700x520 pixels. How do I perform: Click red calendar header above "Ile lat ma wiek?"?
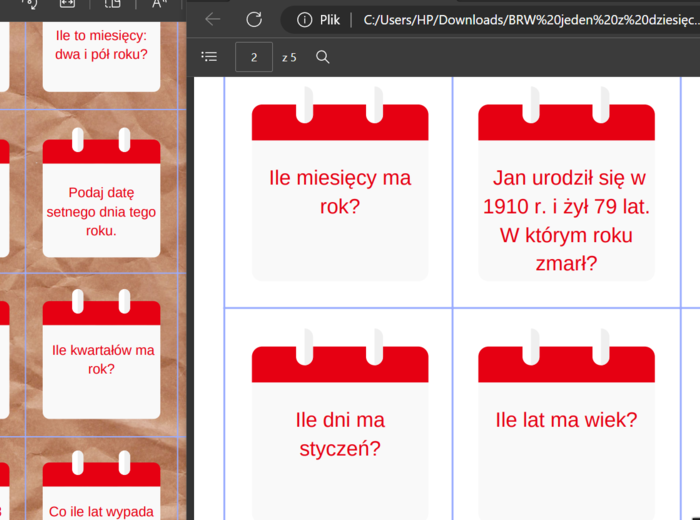(566, 365)
